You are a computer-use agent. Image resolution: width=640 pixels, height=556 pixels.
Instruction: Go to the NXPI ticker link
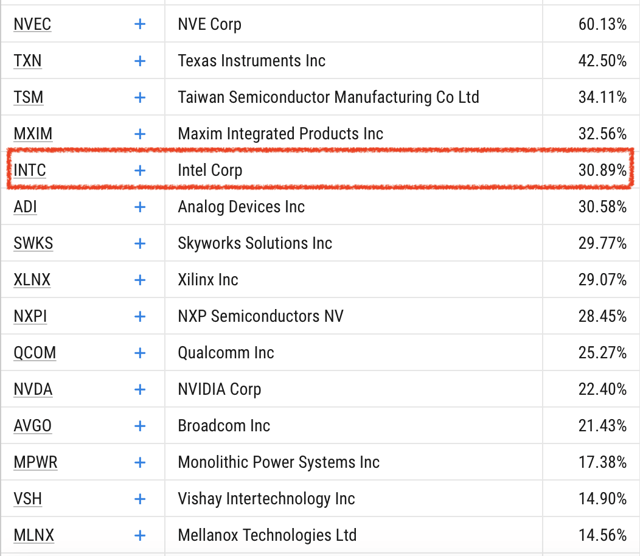coord(30,316)
